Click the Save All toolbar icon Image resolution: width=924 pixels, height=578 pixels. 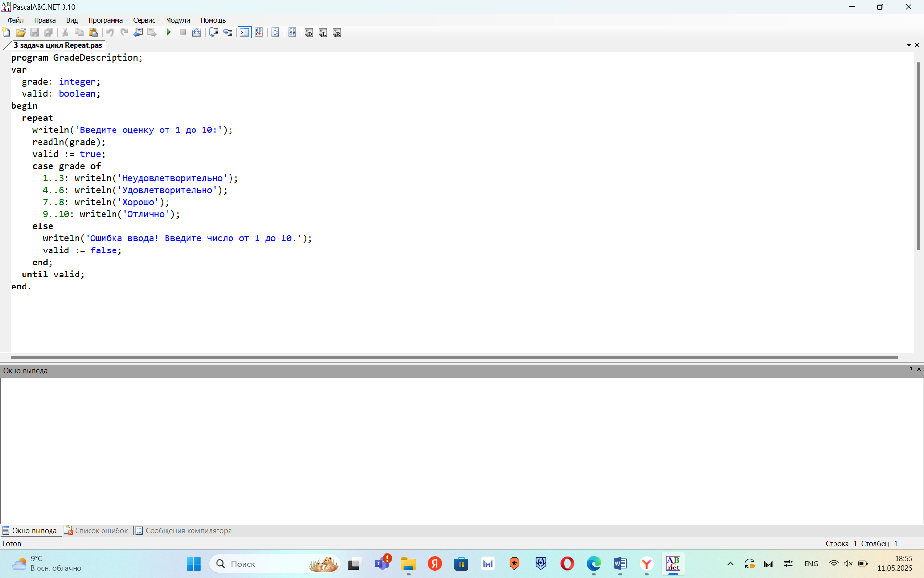click(x=49, y=32)
